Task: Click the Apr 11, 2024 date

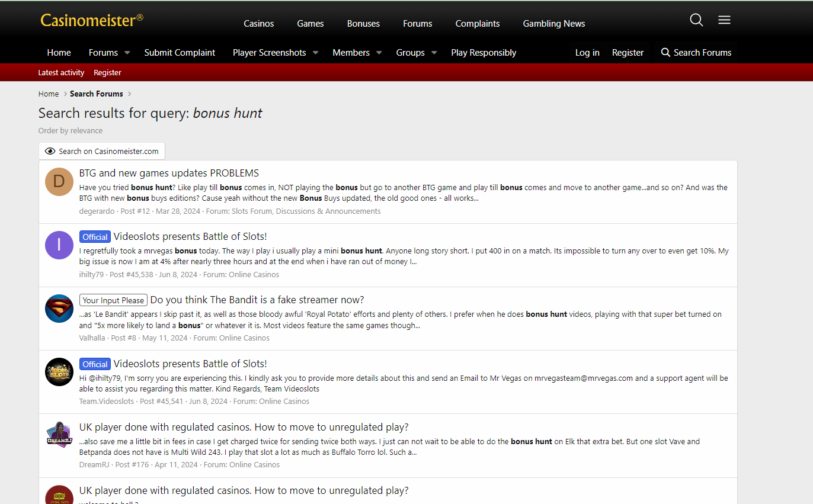Action: 176,464
